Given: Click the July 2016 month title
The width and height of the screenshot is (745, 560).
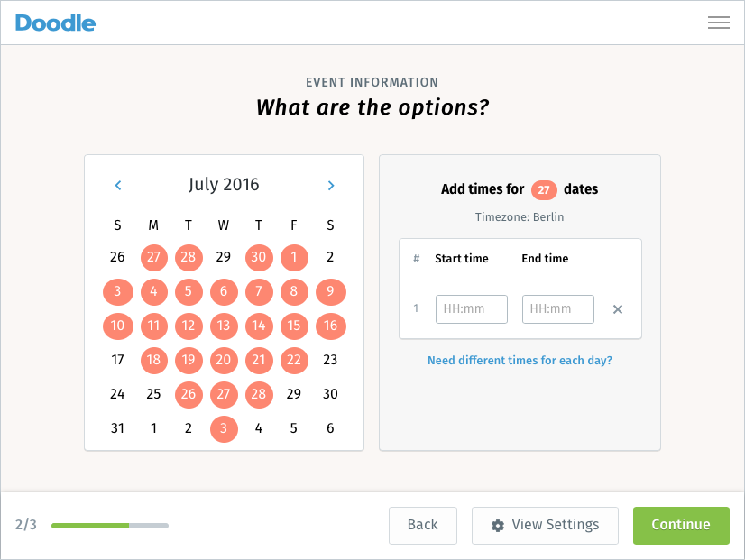Looking at the screenshot, I should point(224,185).
